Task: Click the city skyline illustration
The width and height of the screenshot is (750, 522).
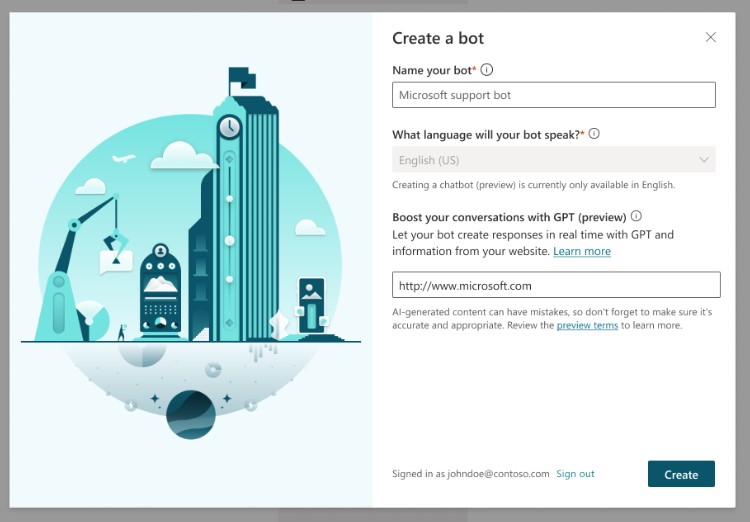Action: 190,254
